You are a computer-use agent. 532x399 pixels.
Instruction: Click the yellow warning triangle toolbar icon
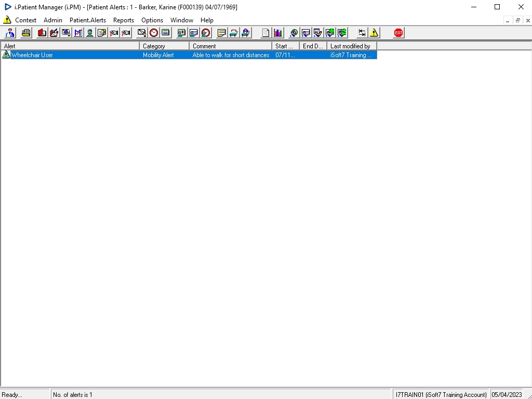coord(374,33)
